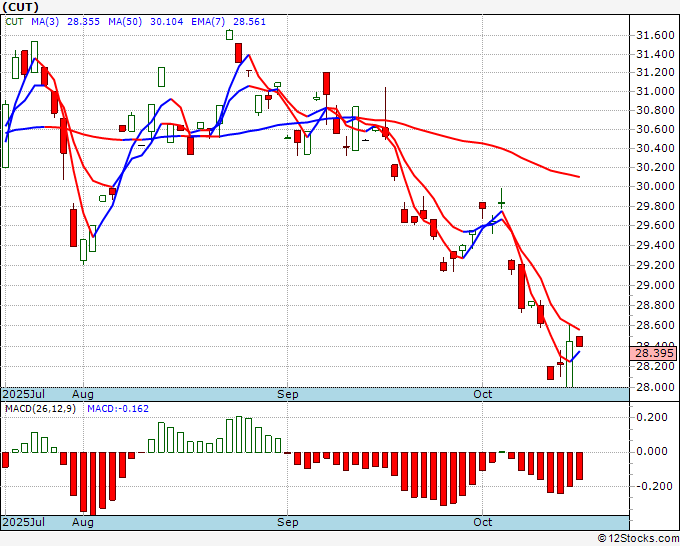Screen dimensions: 680x546
Task: Click the Oct marker on MACD timeline
Action: [483, 522]
